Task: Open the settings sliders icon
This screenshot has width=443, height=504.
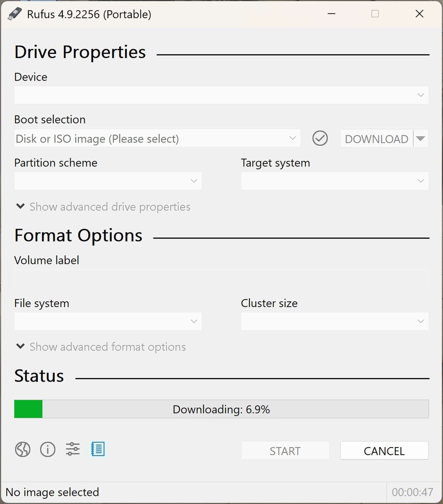Action: (73, 449)
